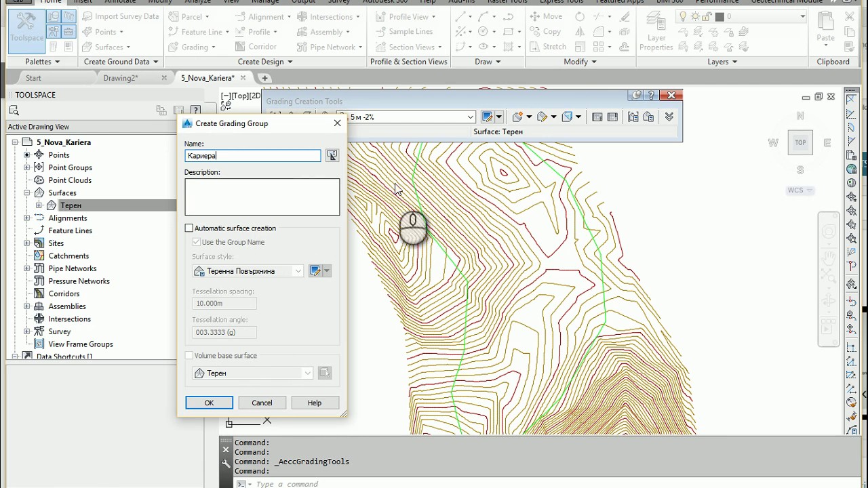Expand the Grading Creation Tools chevron
The width and height of the screenshot is (868, 488).
click(x=669, y=117)
